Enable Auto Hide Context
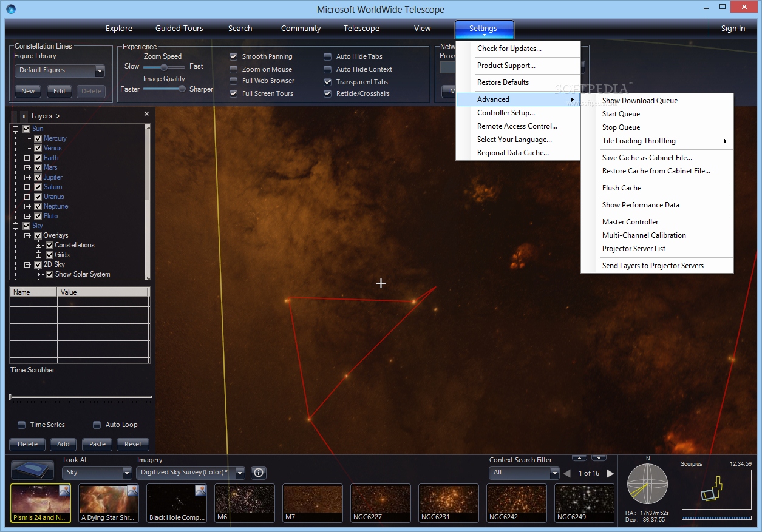 [x=328, y=69]
